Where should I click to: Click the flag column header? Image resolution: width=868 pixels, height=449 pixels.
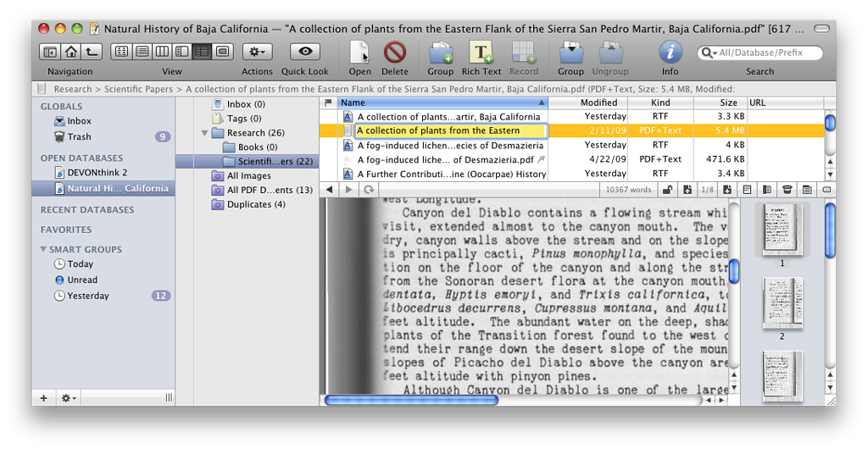[x=328, y=103]
